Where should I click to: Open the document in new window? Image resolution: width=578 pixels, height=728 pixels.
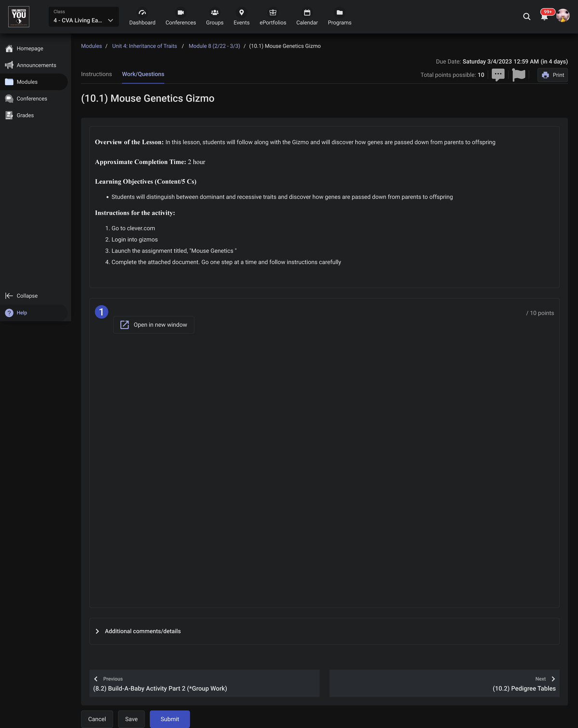(154, 325)
